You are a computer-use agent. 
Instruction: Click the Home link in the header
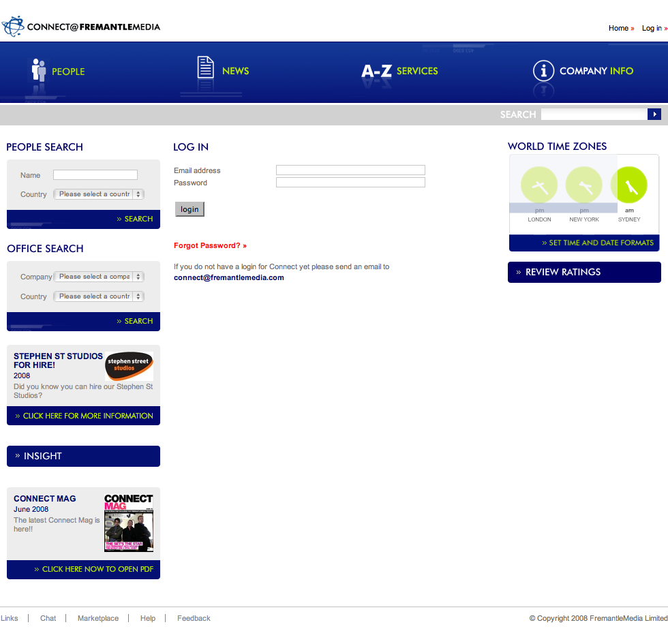click(x=621, y=28)
